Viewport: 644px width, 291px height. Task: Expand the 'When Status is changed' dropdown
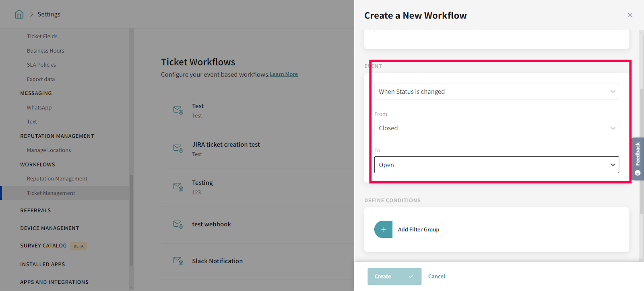(x=496, y=92)
